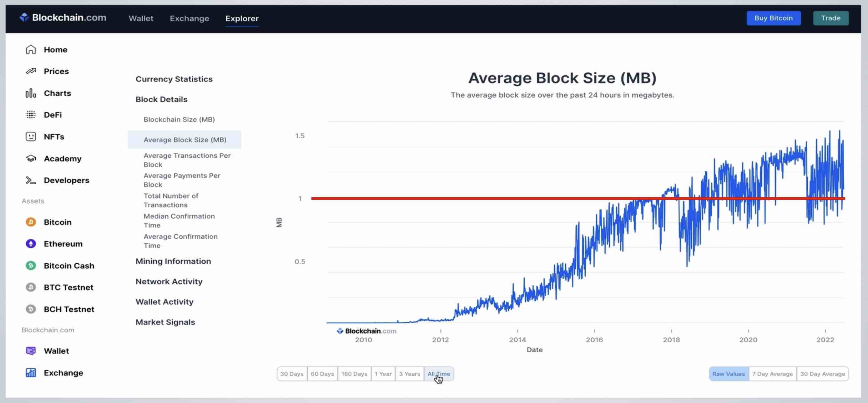Click the green Bitcoin Cash coin icon

pyautogui.click(x=31, y=265)
